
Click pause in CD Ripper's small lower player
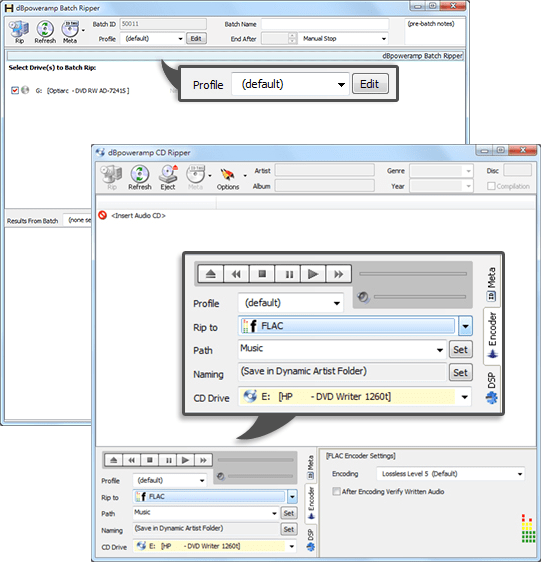(167, 460)
